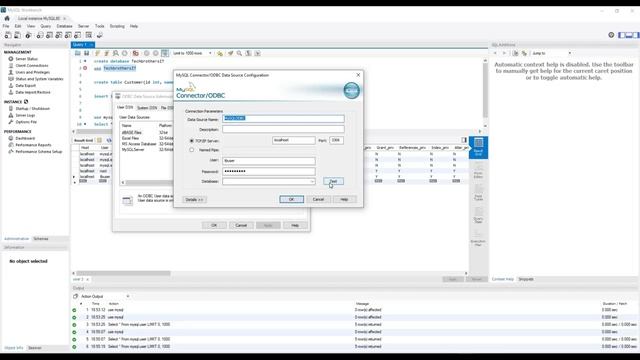Click the Port input field
This screenshot has width=640, height=360.
click(x=336, y=140)
